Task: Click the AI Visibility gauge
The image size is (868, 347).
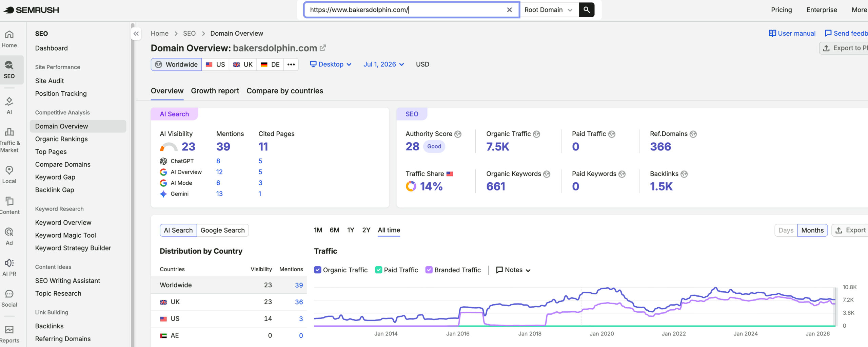Action: click(x=169, y=147)
